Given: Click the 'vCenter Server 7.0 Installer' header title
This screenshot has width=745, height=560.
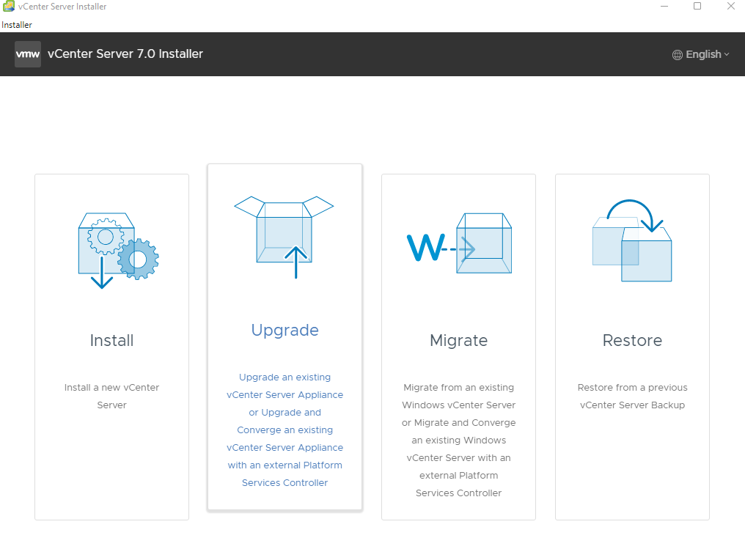Looking at the screenshot, I should 125,54.
